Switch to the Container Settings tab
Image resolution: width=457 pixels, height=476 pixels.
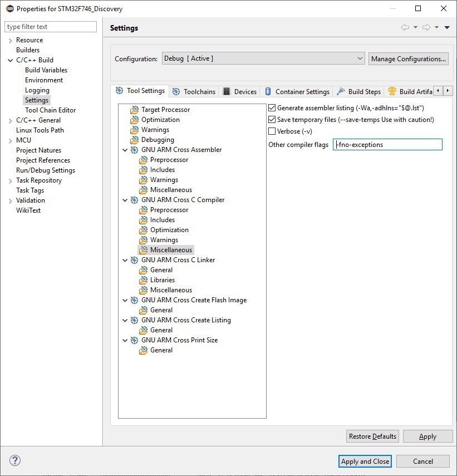coord(297,92)
